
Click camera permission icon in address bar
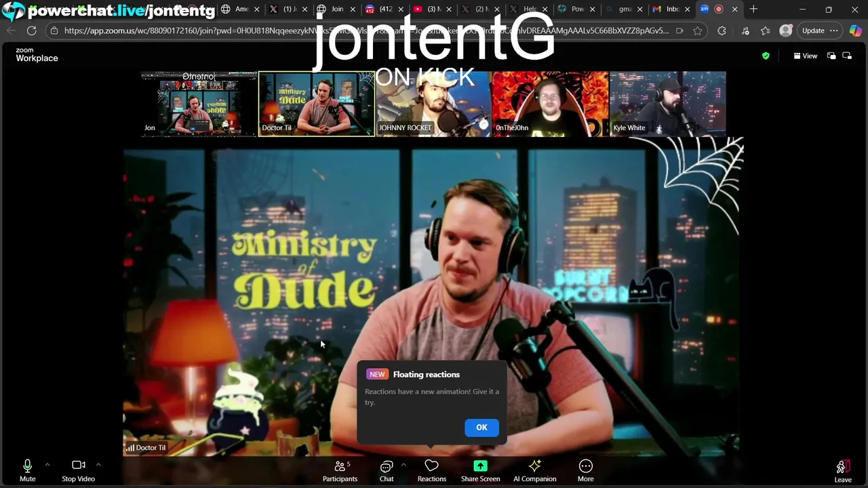pos(679,30)
